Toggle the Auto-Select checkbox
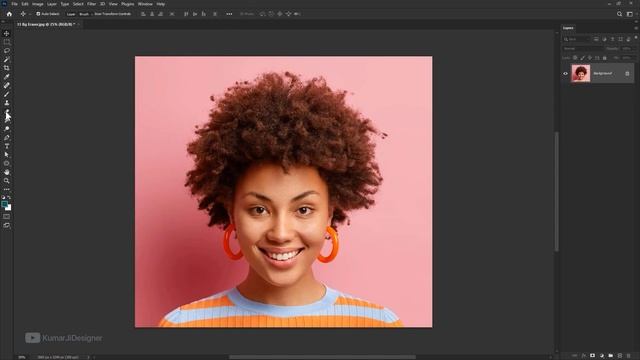This screenshot has height=360, width=640. pyautogui.click(x=38, y=14)
